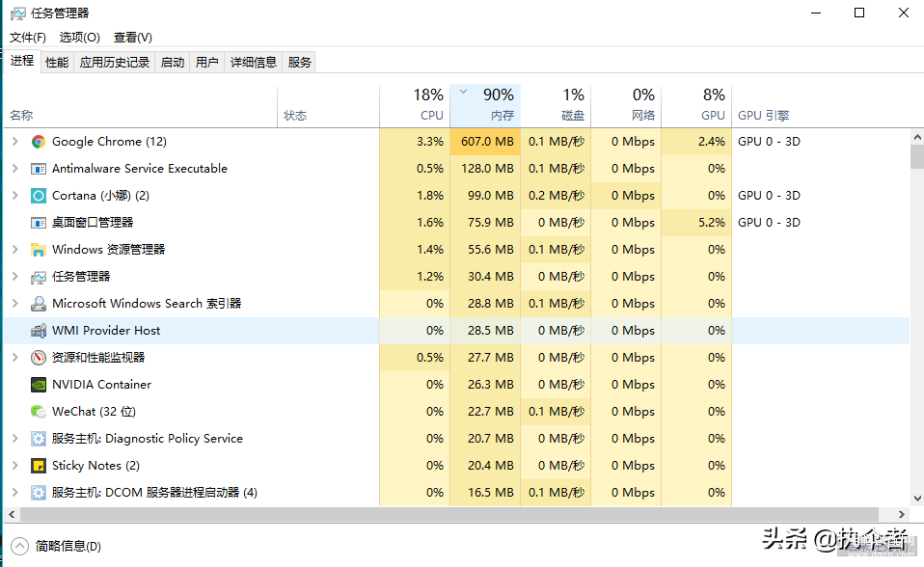Expand the Google Chrome (12) process group

tap(15, 142)
